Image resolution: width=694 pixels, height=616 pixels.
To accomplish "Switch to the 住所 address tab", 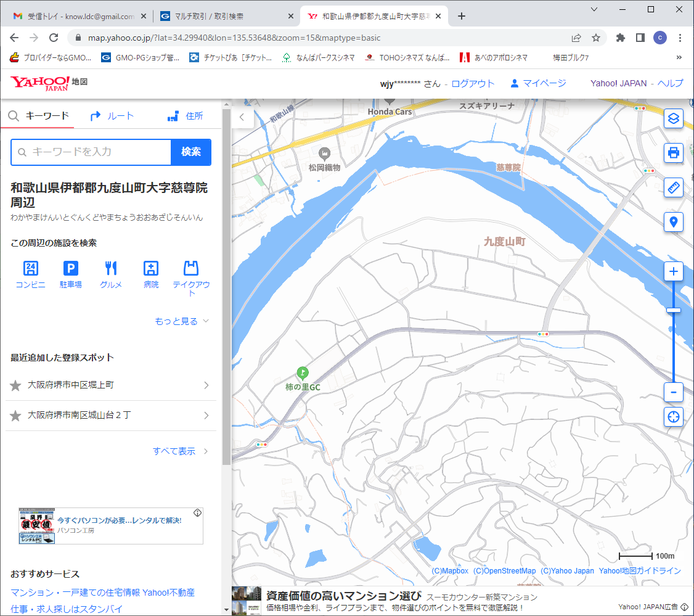I will (186, 116).
